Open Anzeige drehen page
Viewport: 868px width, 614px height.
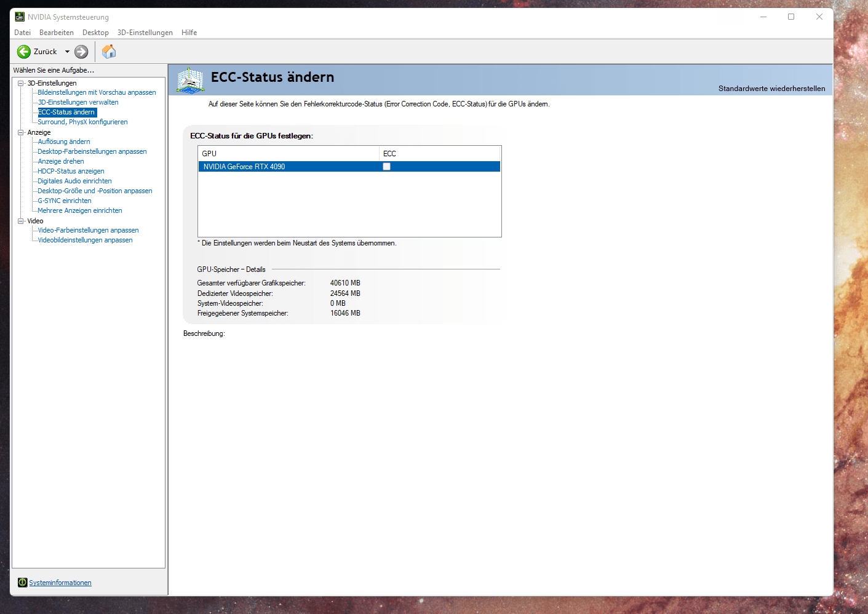coord(61,161)
